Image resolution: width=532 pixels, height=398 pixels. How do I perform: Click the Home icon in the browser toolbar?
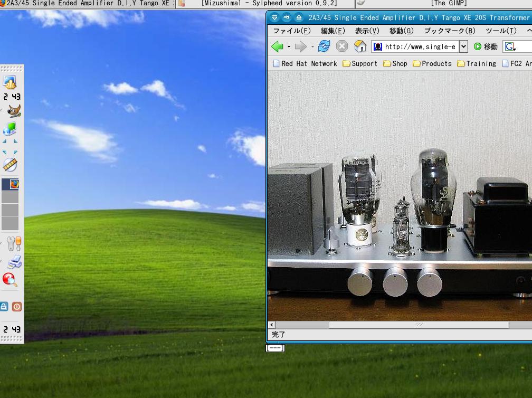click(x=360, y=47)
